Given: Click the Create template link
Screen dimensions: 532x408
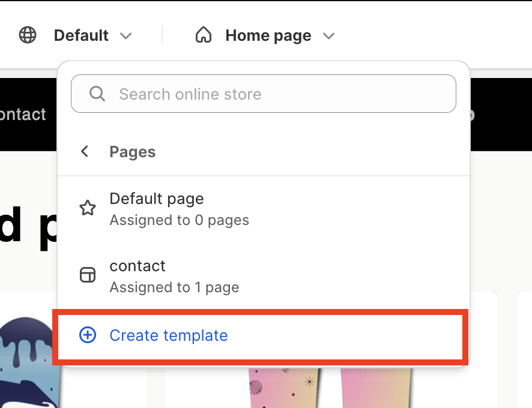Looking at the screenshot, I should (x=168, y=335).
